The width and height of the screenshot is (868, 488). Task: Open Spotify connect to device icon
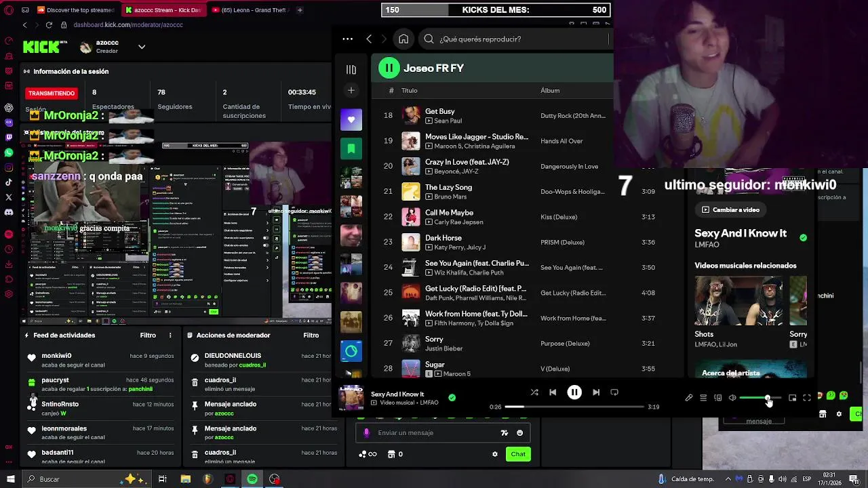718,398
